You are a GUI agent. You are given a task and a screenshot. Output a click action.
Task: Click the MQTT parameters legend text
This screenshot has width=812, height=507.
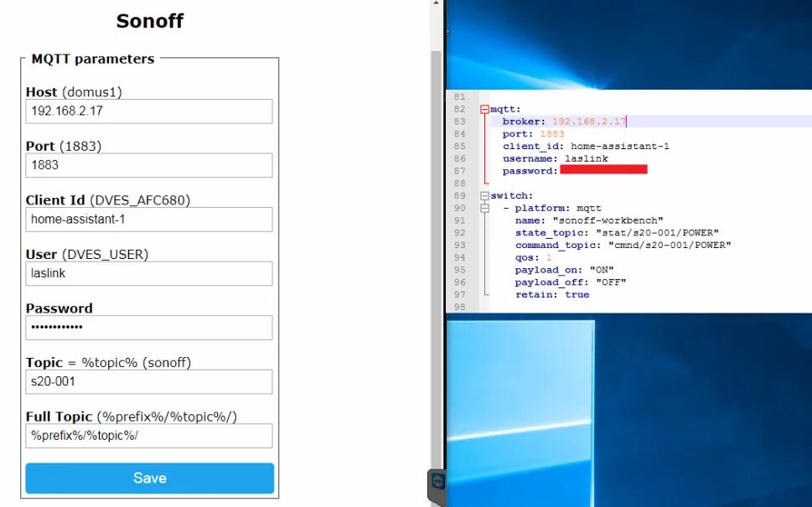(x=93, y=59)
